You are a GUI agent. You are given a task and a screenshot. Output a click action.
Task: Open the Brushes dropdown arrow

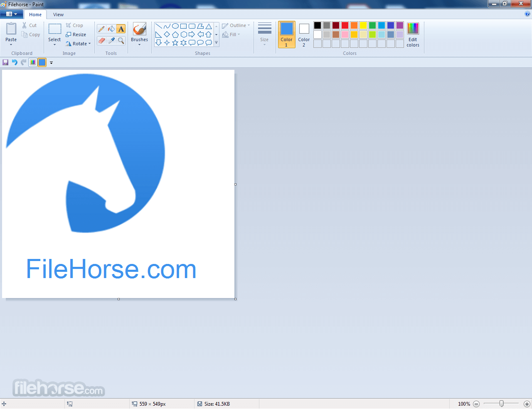click(x=139, y=44)
